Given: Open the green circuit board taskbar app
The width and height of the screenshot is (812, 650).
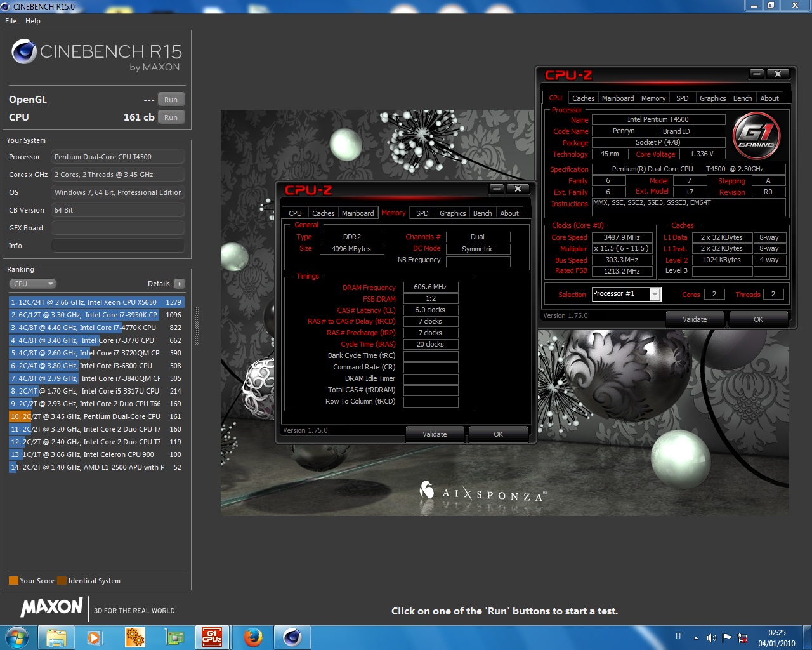Looking at the screenshot, I should pyautogui.click(x=174, y=637).
